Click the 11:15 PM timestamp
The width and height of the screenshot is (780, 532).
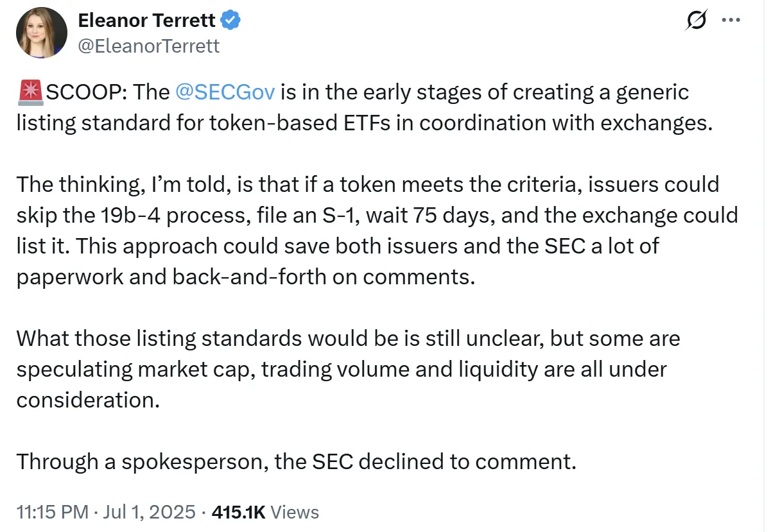point(52,511)
